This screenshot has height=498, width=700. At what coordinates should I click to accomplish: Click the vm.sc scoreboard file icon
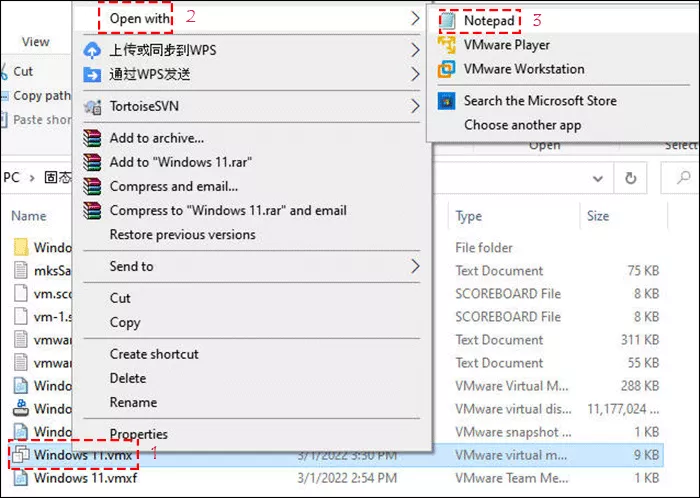21,294
